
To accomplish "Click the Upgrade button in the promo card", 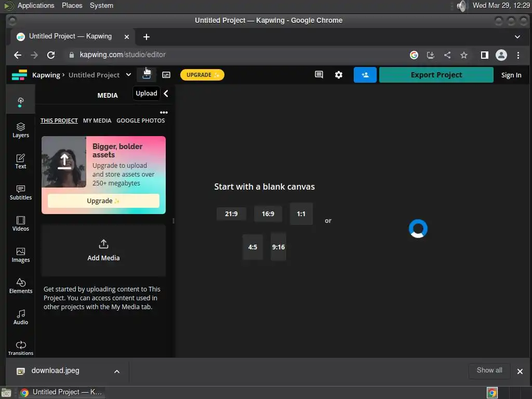I will 103,201.
